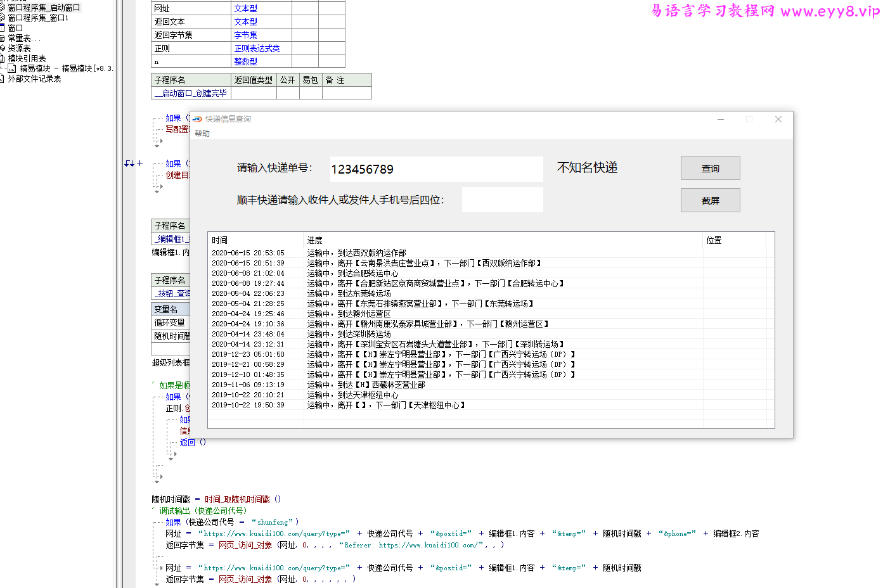883x588 pixels.
Task: Select 窗口程序集_启动窗口 in the project tree
Action: [44, 8]
